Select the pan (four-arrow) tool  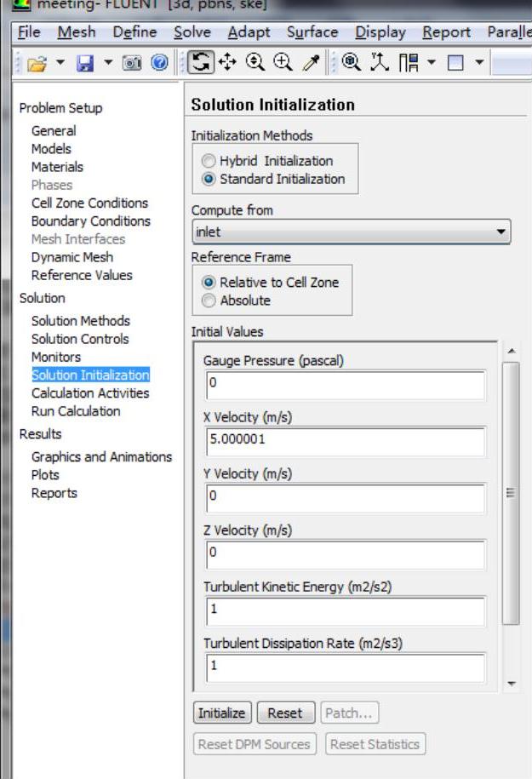[226, 64]
